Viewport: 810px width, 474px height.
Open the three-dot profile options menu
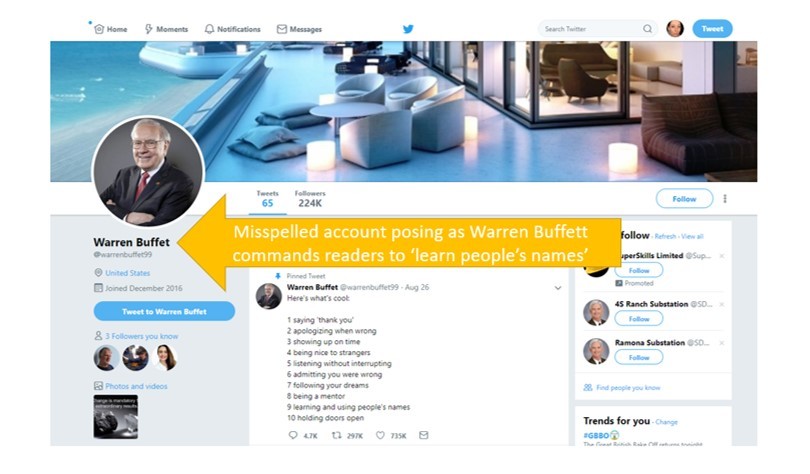725,199
